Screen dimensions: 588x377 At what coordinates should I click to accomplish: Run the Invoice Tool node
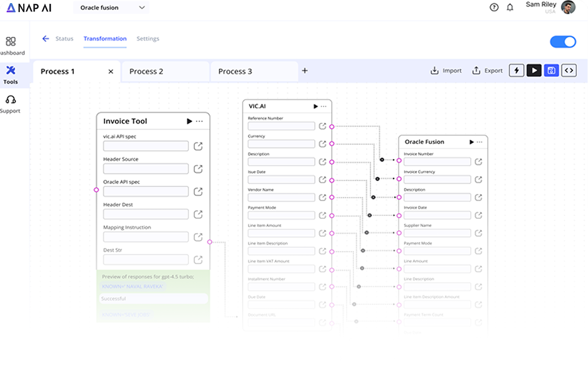click(190, 121)
